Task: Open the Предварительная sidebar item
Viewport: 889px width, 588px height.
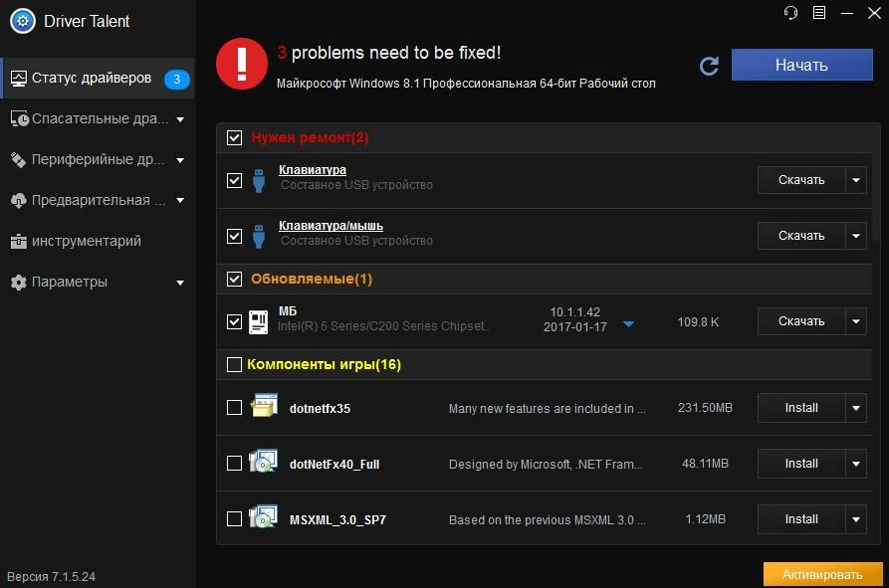Action: point(99,201)
